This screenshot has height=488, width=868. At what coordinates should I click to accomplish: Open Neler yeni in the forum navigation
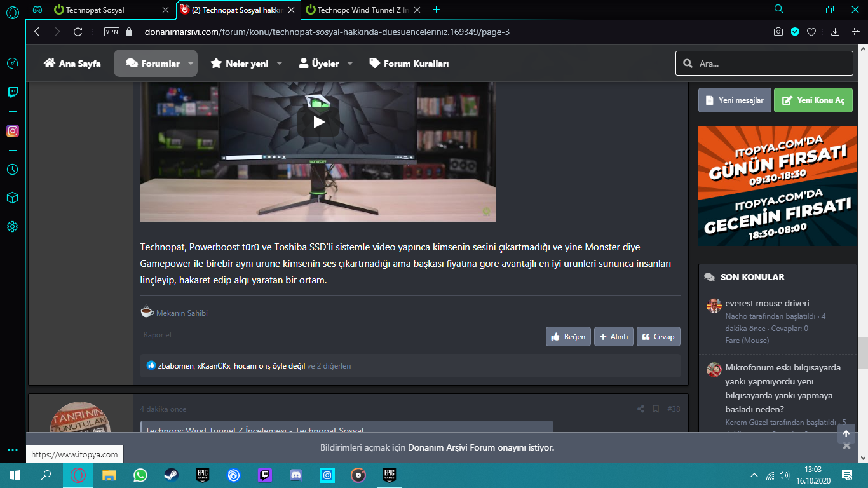(x=240, y=64)
